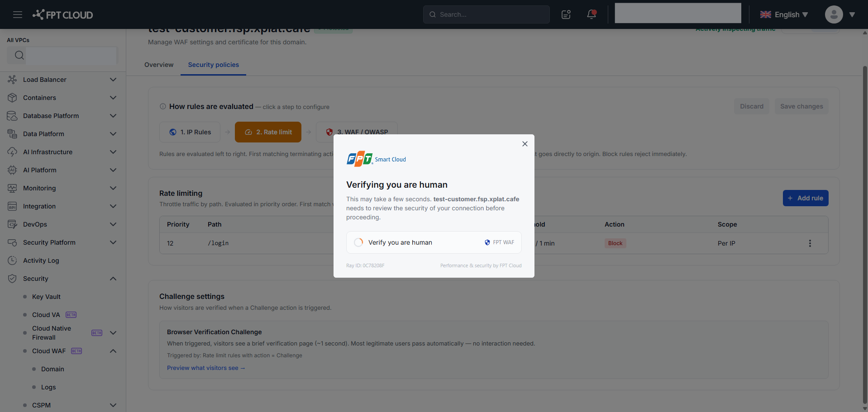This screenshot has width=868, height=412.
Task: Open the Cloud VA menu item
Action: [46, 315]
